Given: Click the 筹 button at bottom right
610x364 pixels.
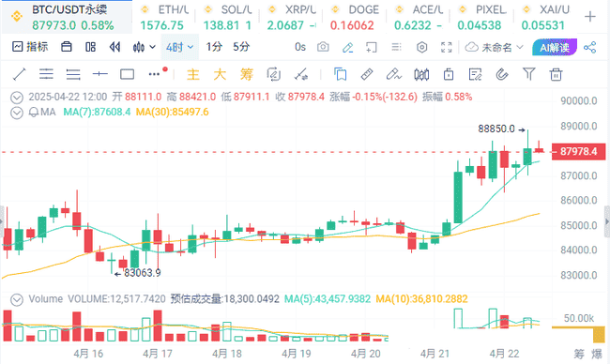Looking at the screenshot, I should (579, 354).
